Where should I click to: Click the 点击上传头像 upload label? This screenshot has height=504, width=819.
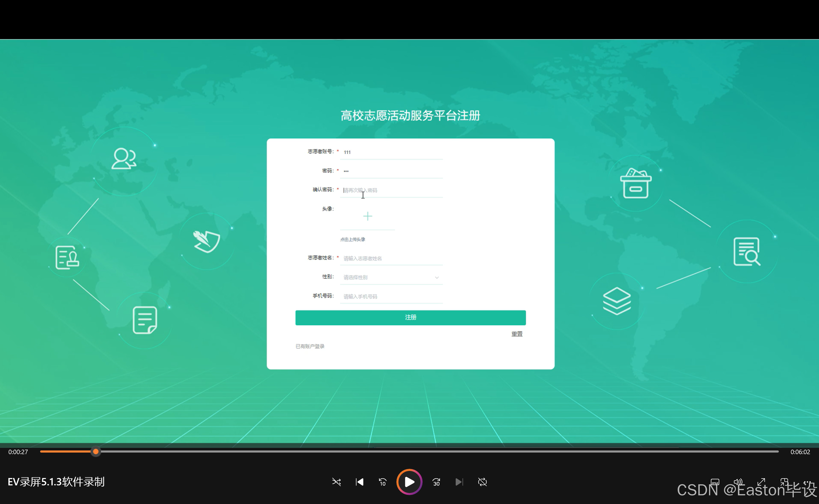click(x=353, y=239)
